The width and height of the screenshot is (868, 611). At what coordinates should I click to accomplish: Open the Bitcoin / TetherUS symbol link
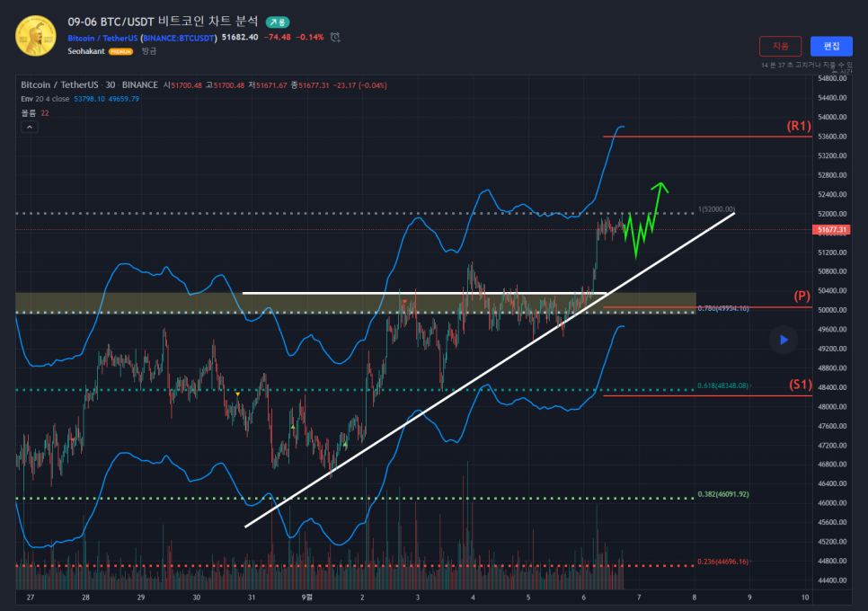pos(102,38)
